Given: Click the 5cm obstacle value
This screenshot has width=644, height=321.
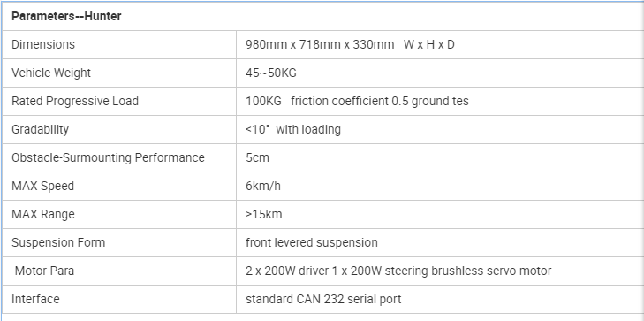Looking at the screenshot, I should [x=258, y=157].
